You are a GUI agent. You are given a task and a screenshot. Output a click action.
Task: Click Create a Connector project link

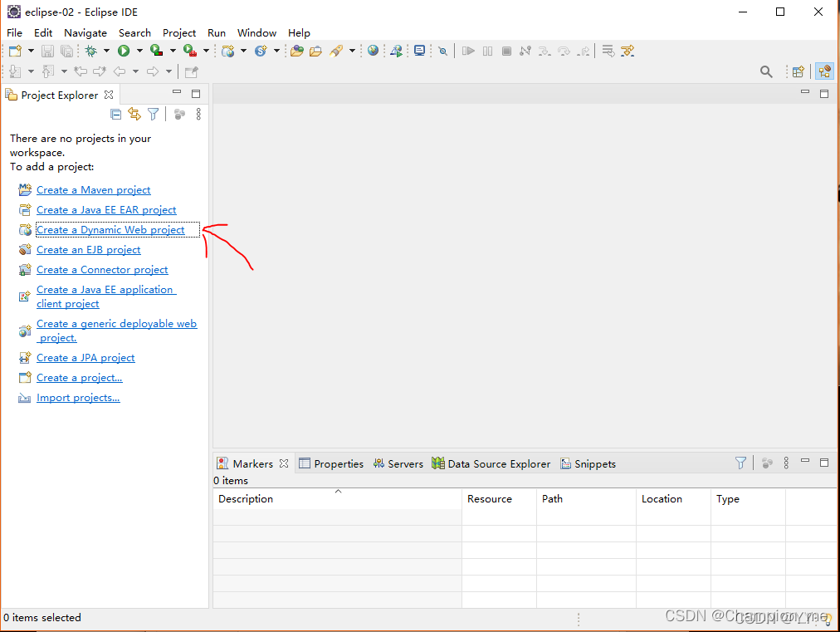click(x=102, y=270)
